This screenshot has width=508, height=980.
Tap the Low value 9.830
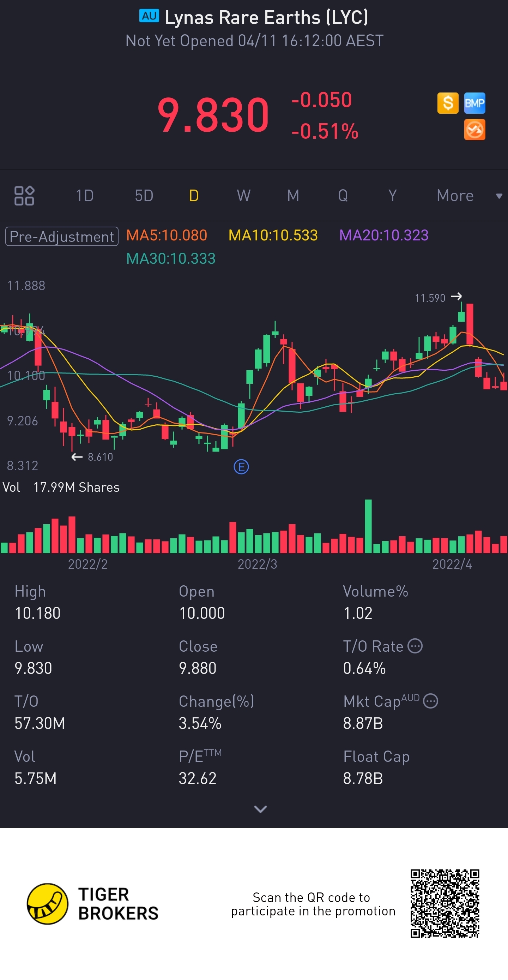[x=33, y=668]
